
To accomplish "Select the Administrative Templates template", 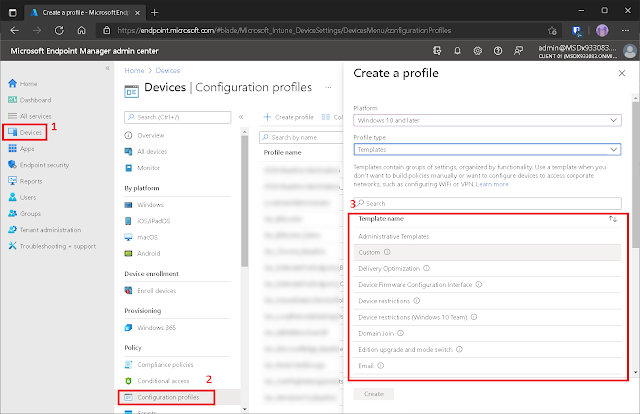I will pyautogui.click(x=487, y=236).
